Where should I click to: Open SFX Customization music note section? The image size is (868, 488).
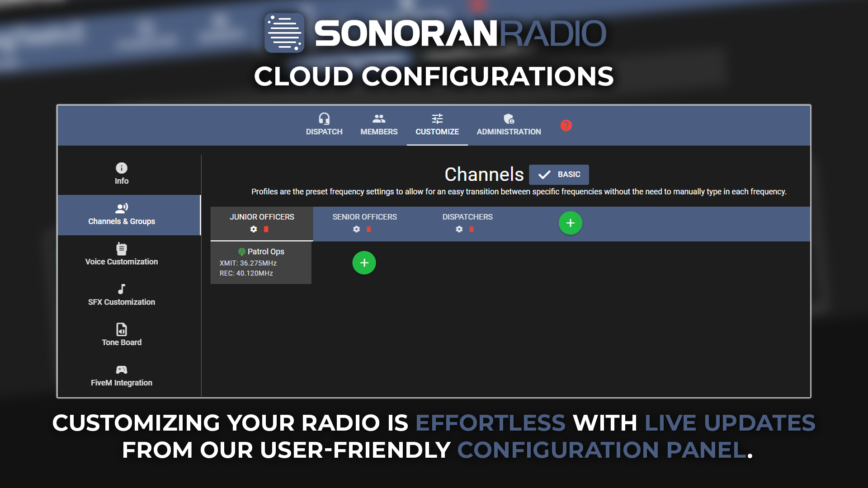122,295
